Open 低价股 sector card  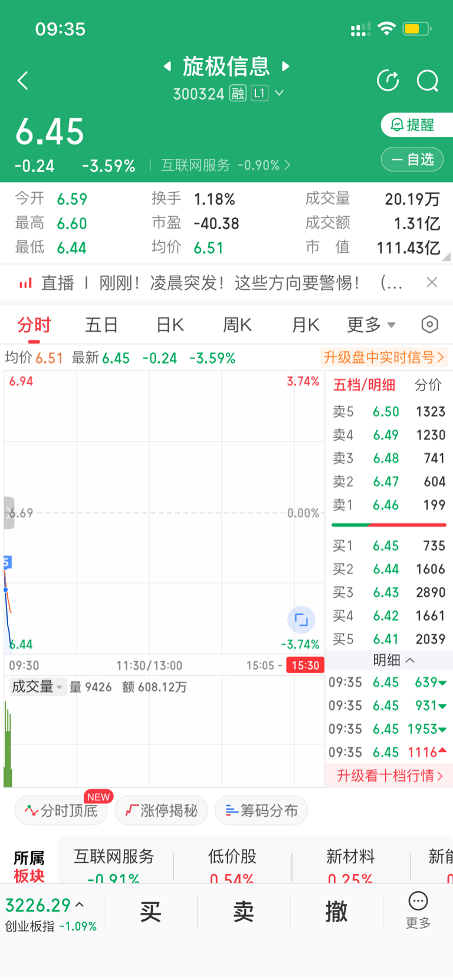tap(232, 865)
